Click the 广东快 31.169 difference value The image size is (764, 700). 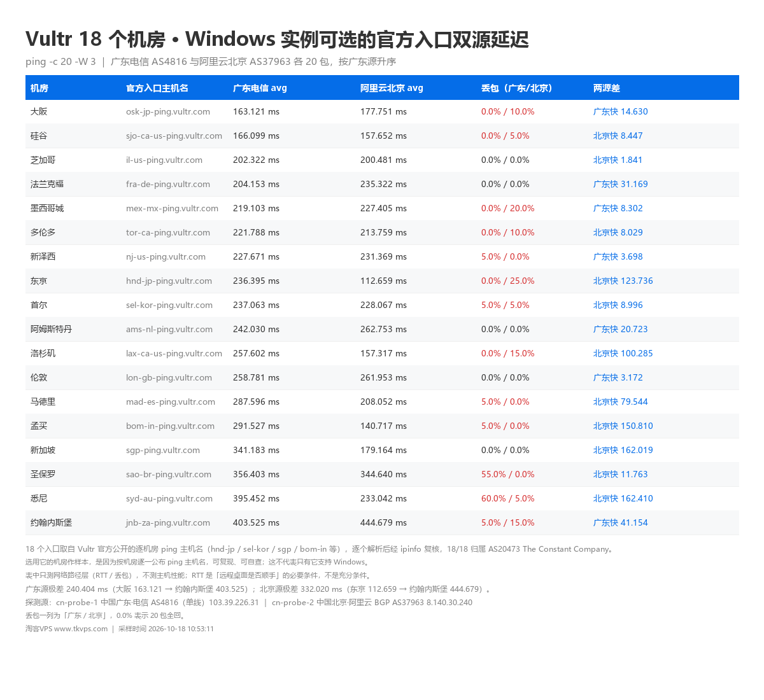pos(621,184)
